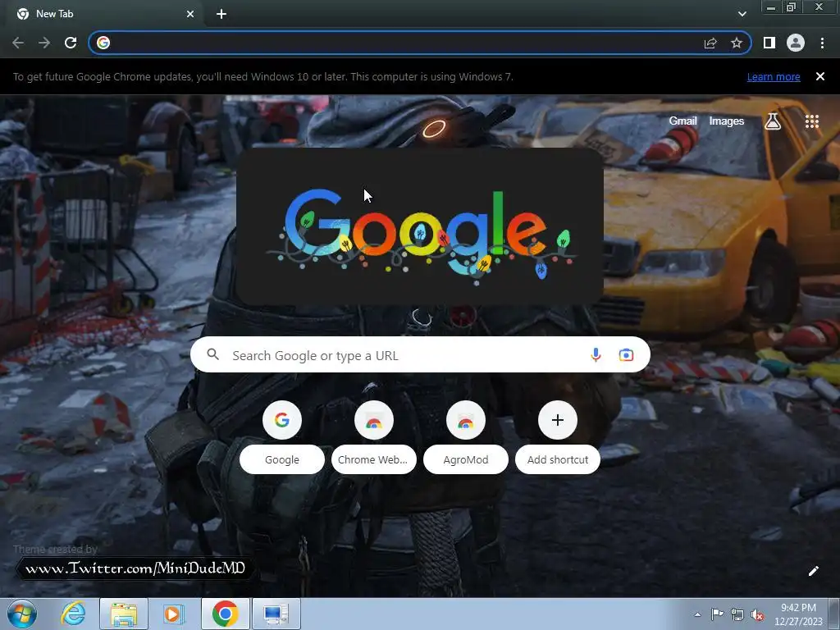Dismiss the Windows 7 update notice
Viewport: 840px width, 630px height.
coord(820,76)
